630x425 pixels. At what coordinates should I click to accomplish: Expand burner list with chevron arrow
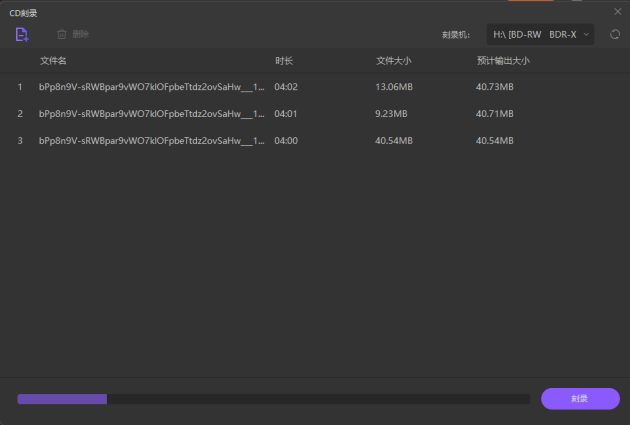pos(586,35)
